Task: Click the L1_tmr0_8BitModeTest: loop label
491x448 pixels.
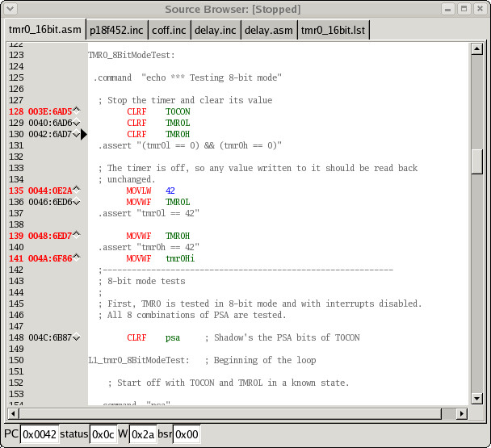Action: click(139, 360)
